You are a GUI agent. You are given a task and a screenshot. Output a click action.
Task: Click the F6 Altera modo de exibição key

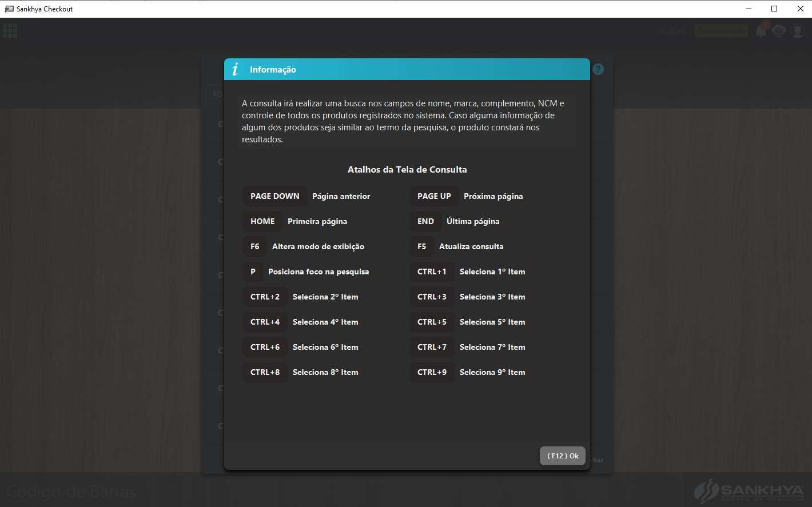tap(255, 246)
